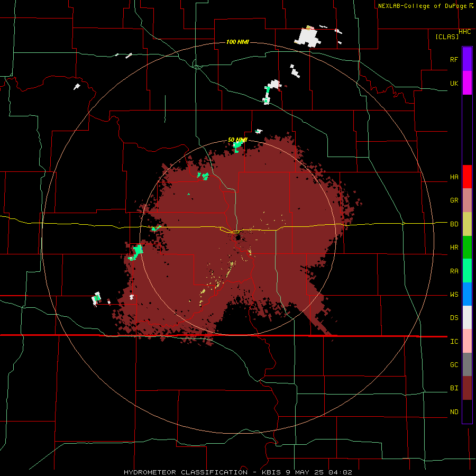Select the WS legend label text
The width and height of the screenshot is (476, 476).
pyautogui.click(x=454, y=295)
